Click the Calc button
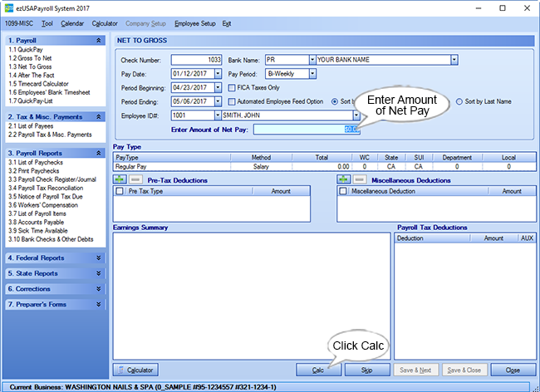The height and width of the screenshot is (392, 540). (x=317, y=370)
